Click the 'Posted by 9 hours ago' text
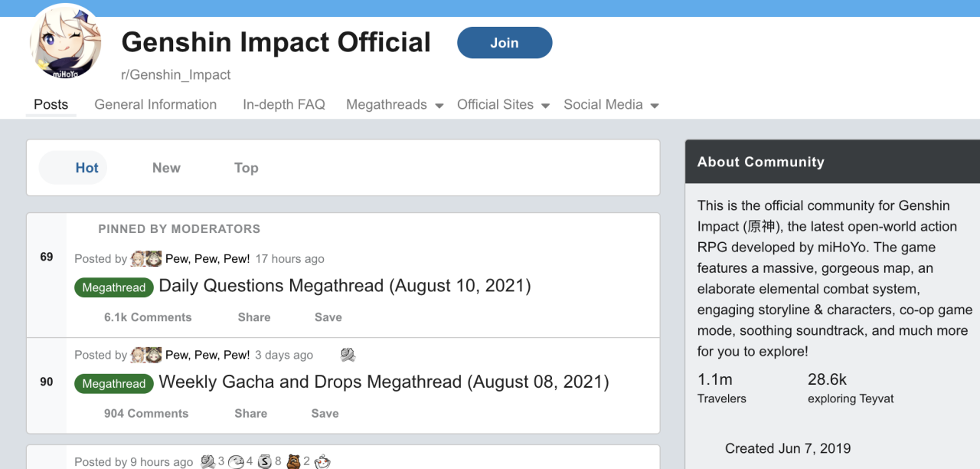Screen dimensions: 980x469 [x=133, y=462]
